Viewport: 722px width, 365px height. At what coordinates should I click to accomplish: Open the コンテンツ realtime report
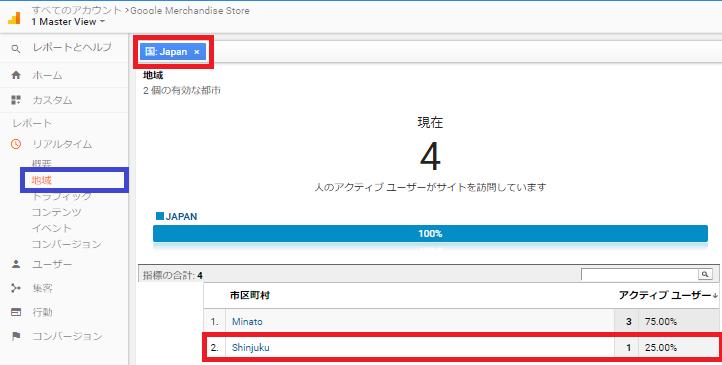point(56,212)
